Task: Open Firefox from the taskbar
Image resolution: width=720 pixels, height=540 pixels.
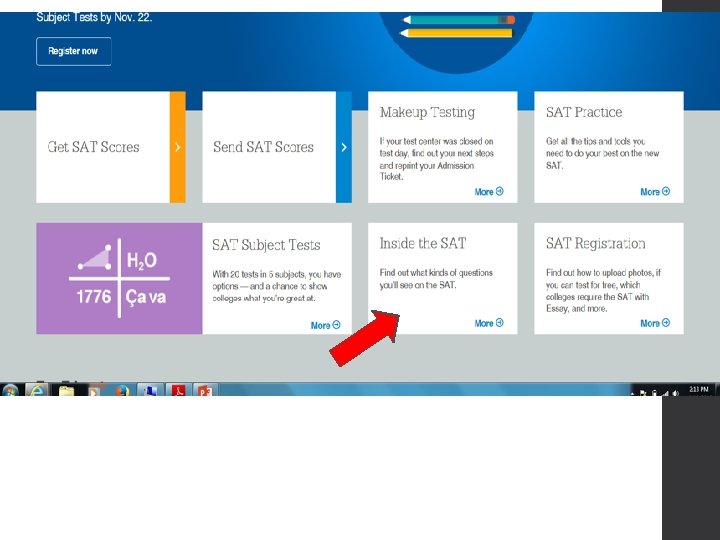Action: pos(122,390)
